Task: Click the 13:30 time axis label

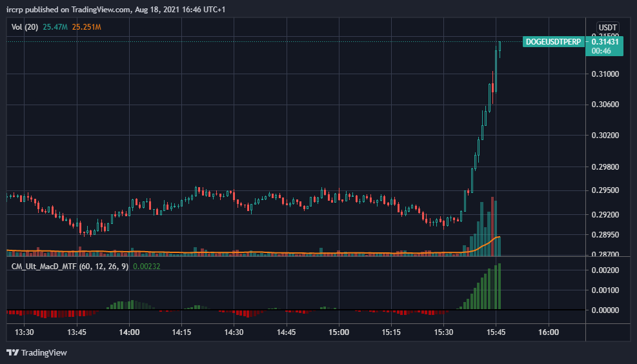Action: pos(25,332)
